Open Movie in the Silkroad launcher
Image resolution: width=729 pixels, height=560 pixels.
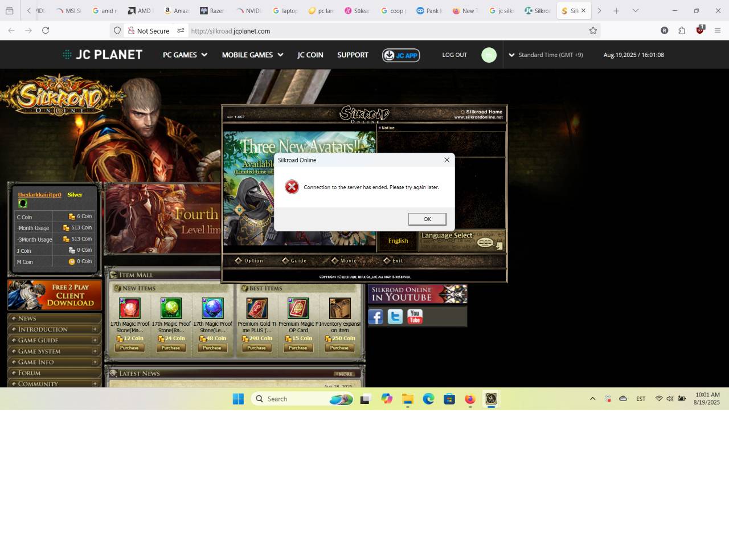click(344, 261)
